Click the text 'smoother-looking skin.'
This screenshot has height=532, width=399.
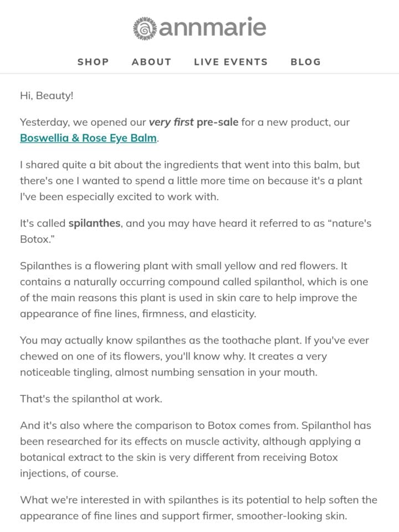tap(292, 516)
